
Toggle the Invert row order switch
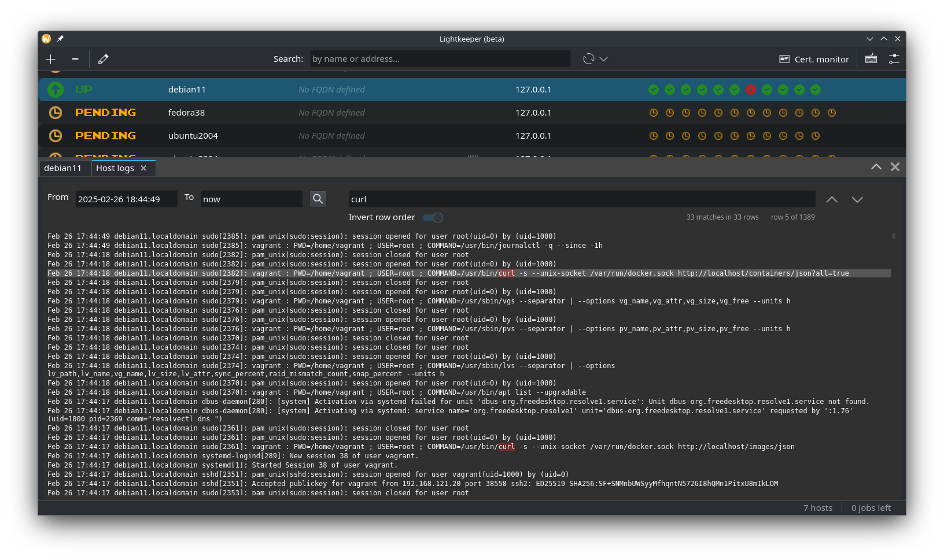point(433,218)
